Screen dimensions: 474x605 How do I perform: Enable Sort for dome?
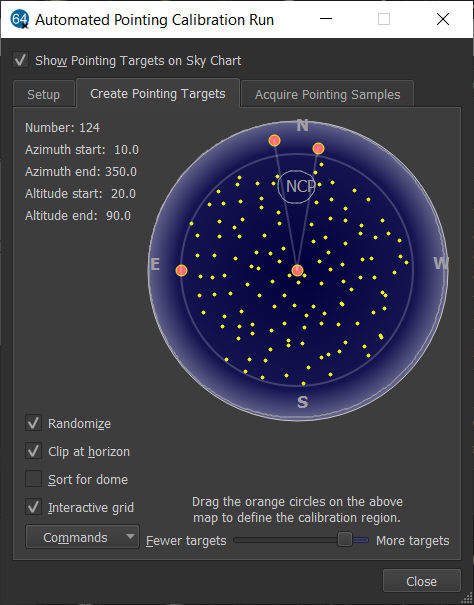tap(33, 479)
